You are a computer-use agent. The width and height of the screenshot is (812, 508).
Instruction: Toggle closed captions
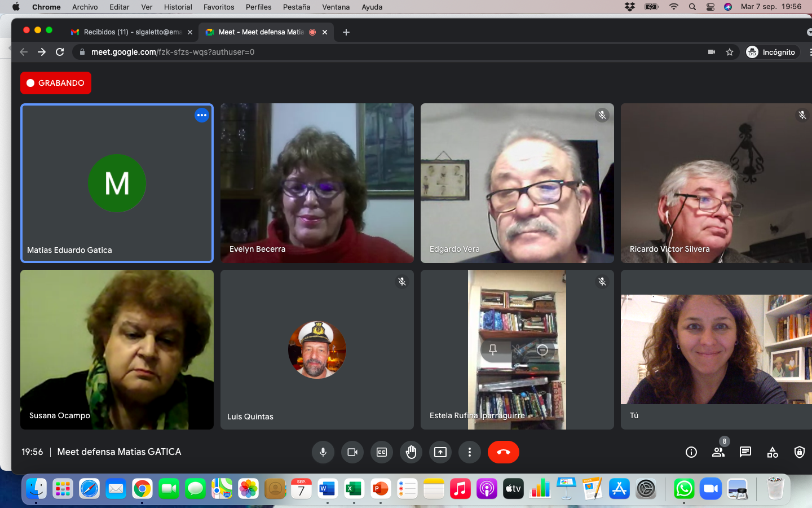tap(382, 452)
